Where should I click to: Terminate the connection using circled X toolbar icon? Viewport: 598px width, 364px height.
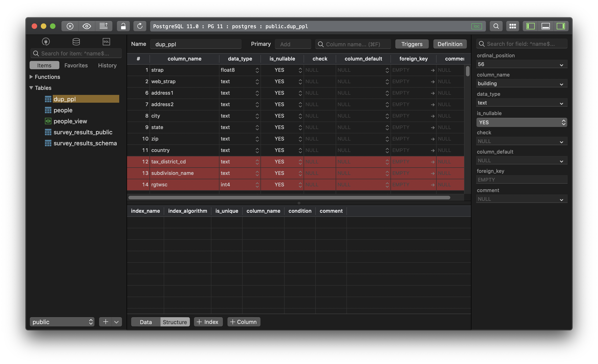70,26
